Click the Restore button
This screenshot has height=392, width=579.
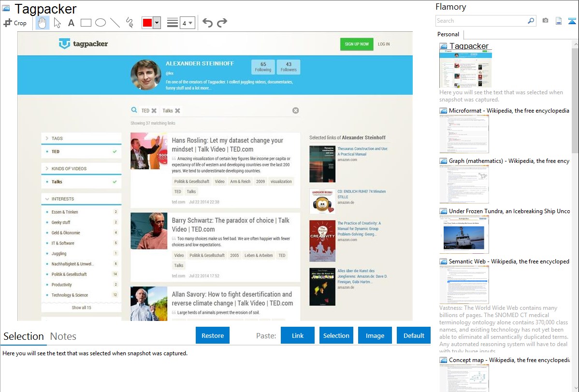click(213, 335)
